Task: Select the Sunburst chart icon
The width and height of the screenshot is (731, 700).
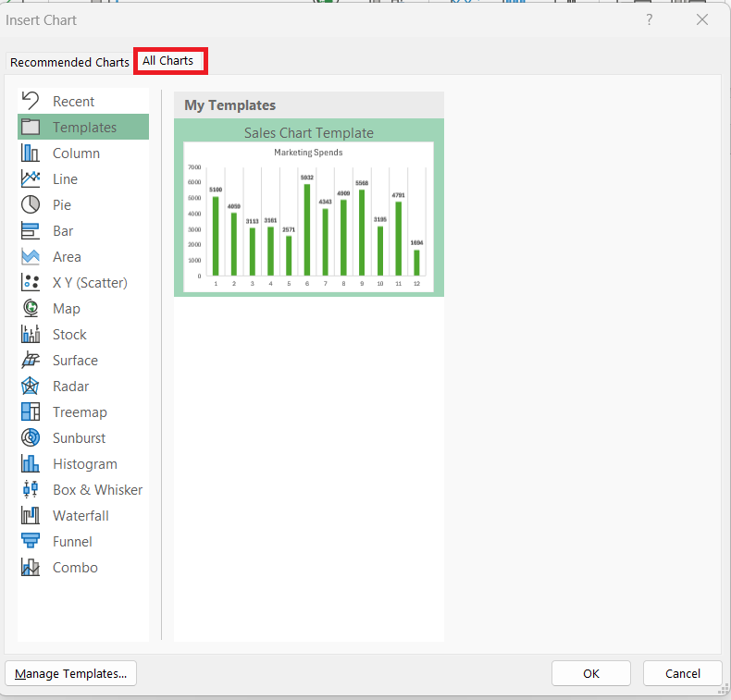Action: point(31,437)
